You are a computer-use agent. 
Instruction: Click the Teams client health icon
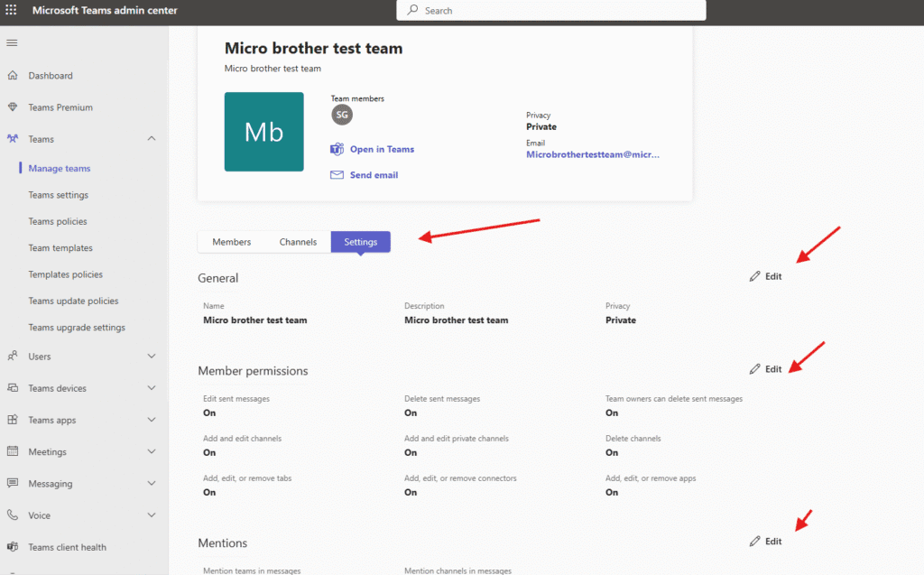tap(13, 547)
